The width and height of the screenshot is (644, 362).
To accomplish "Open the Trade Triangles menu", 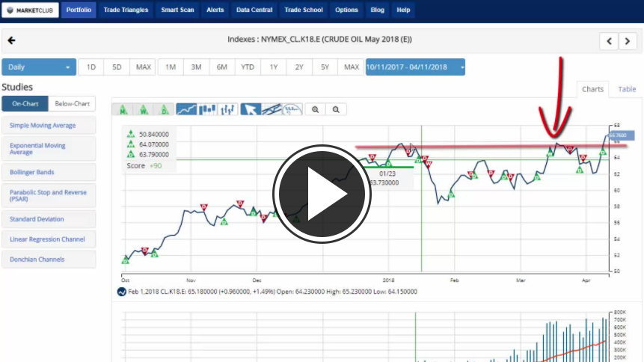I will coord(126,10).
